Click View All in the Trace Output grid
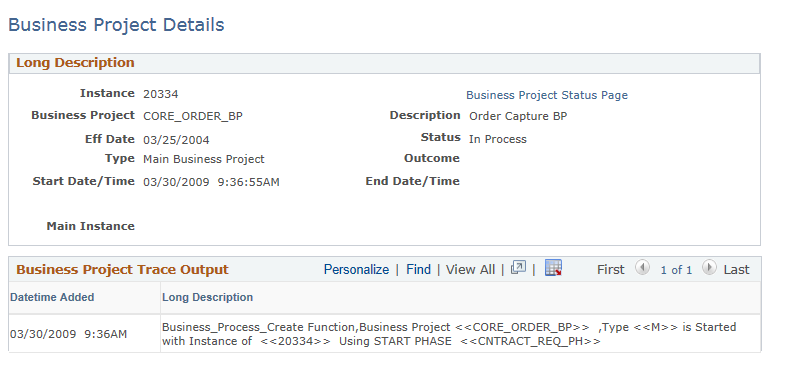This screenshot has width=786, height=378. click(x=470, y=270)
